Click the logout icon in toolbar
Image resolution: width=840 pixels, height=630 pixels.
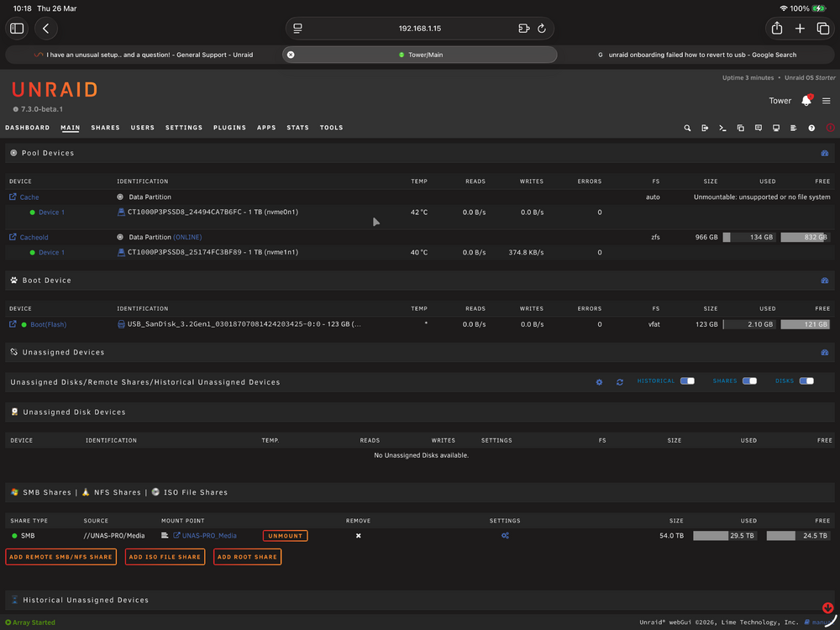pos(705,128)
